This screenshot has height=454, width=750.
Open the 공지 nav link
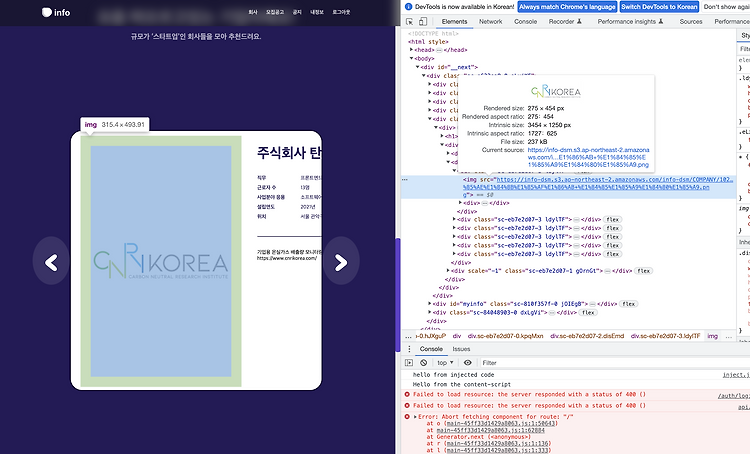(297, 12)
